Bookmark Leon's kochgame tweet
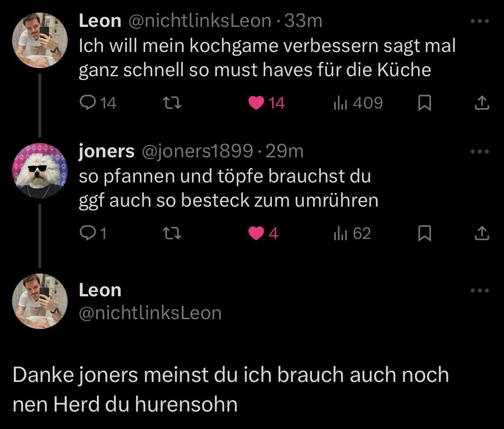 (424, 104)
